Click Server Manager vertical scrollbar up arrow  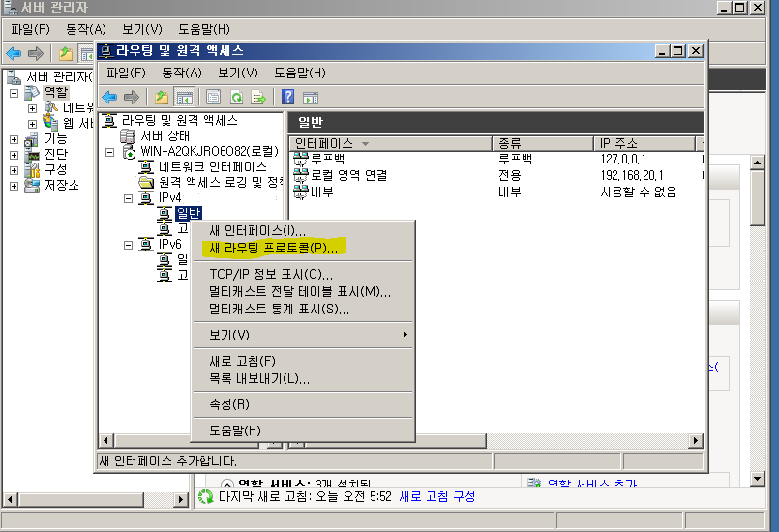757,163
